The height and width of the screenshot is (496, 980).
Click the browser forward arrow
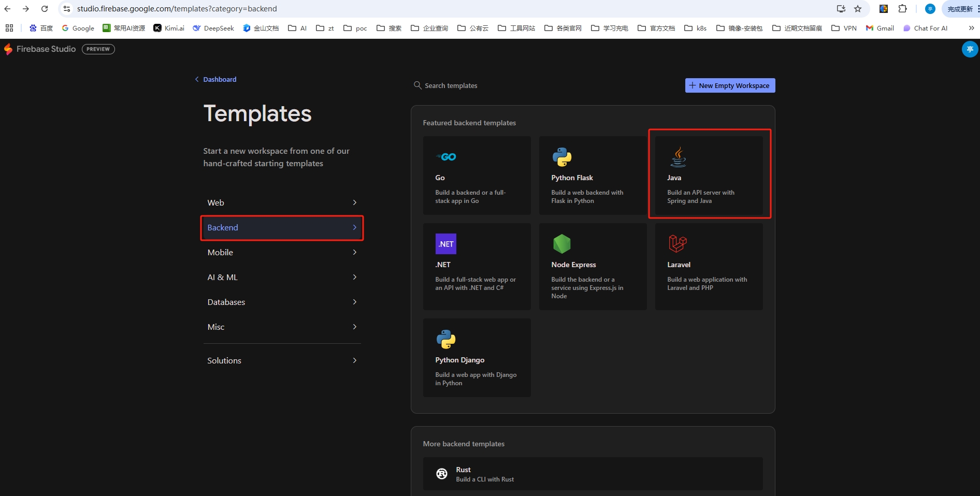[x=26, y=9]
